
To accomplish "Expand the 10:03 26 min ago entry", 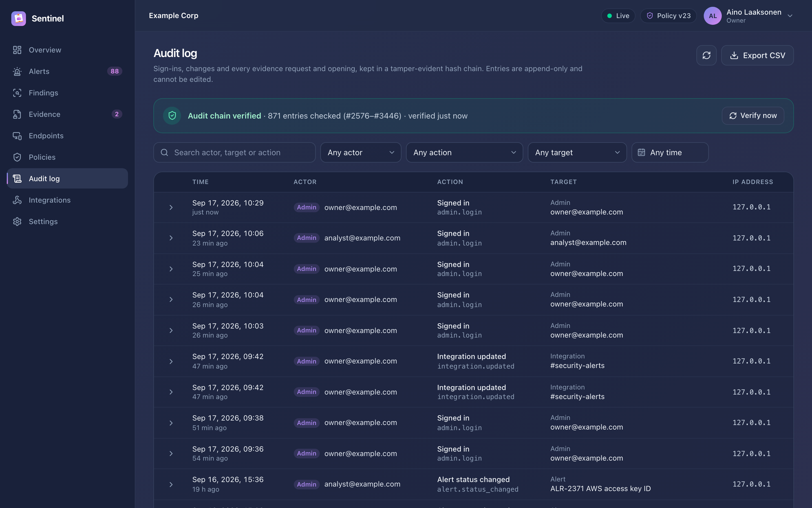I will click(171, 330).
